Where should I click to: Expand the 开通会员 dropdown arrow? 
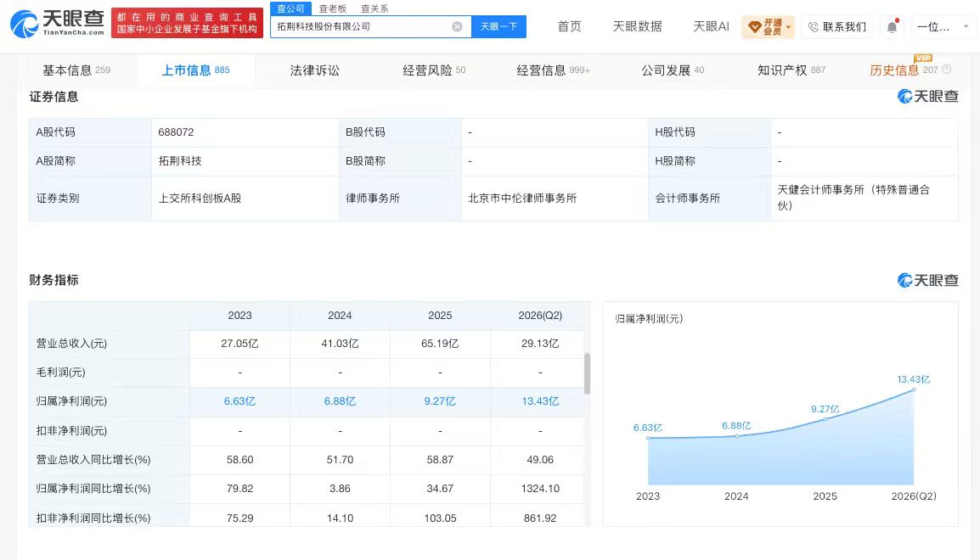[x=788, y=27]
